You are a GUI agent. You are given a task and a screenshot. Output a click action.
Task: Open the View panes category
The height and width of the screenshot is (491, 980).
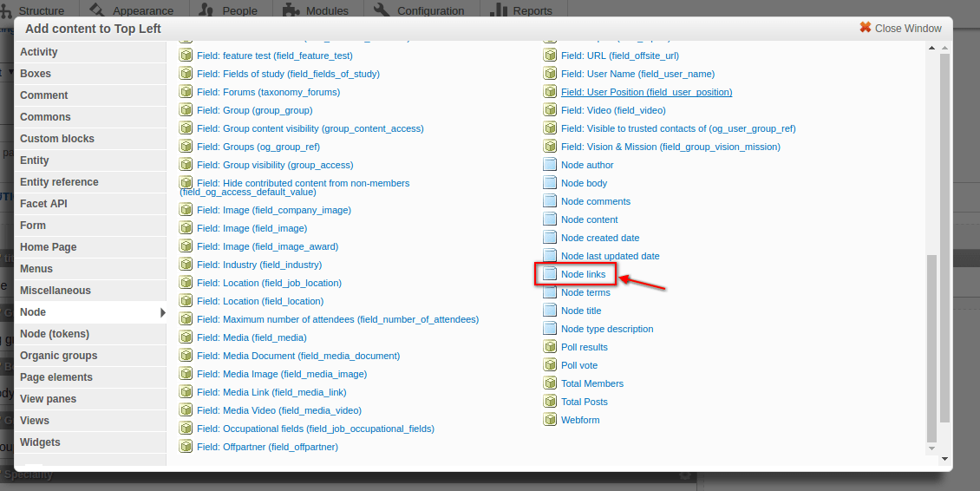coord(90,398)
